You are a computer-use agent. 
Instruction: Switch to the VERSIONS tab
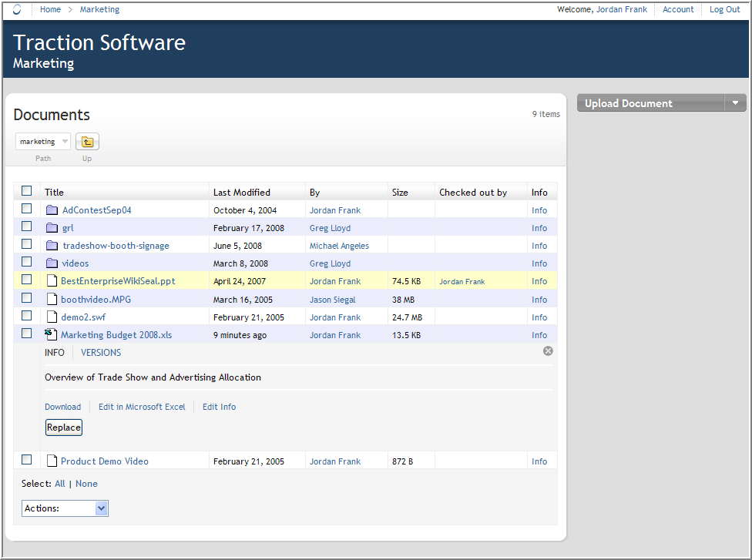pos(101,353)
